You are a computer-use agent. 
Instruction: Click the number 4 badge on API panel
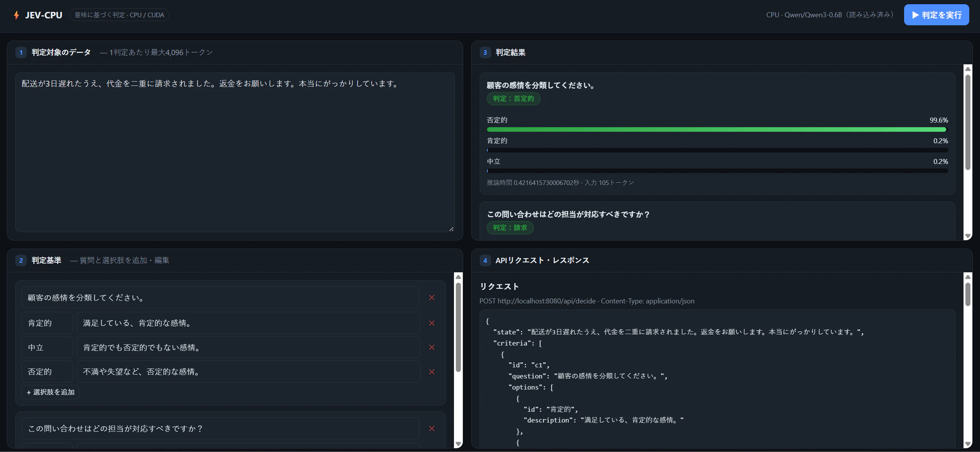pyautogui.click(x=485, y=260)
